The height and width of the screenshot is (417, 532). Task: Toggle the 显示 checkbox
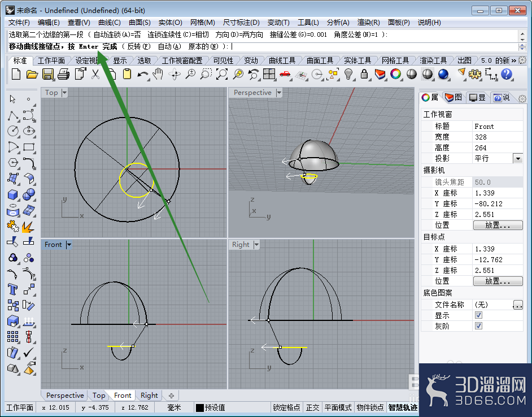(x=478, y=315)
